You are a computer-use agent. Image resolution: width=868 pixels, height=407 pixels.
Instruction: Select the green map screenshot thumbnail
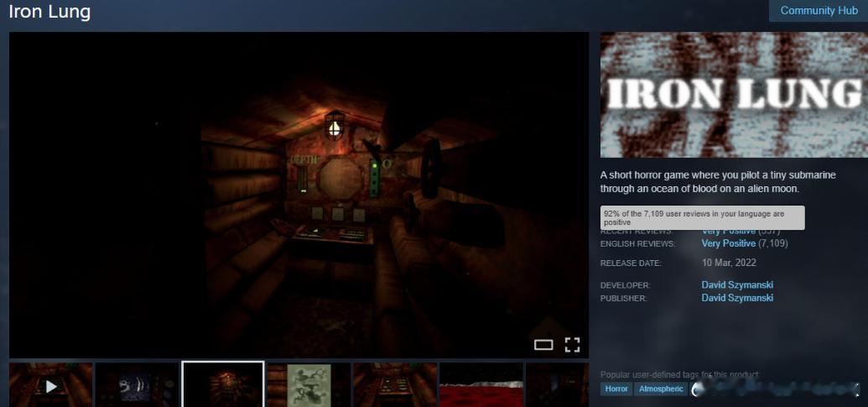[x=309, y=385]
